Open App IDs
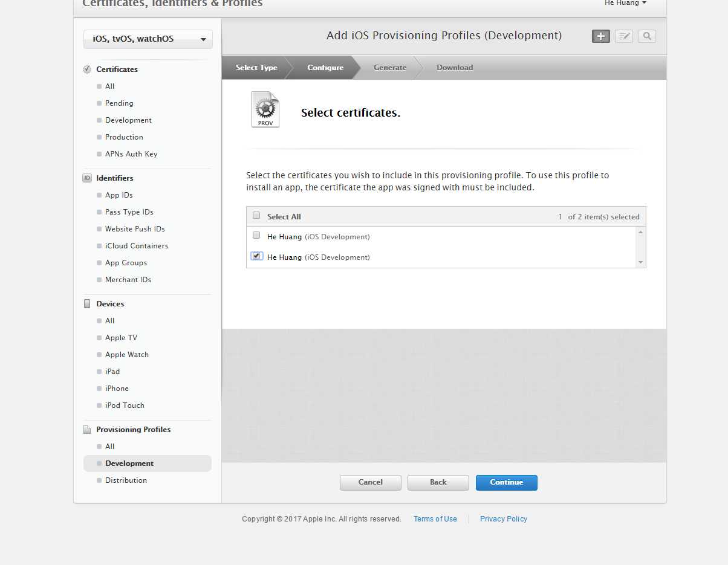 point(119,195)
